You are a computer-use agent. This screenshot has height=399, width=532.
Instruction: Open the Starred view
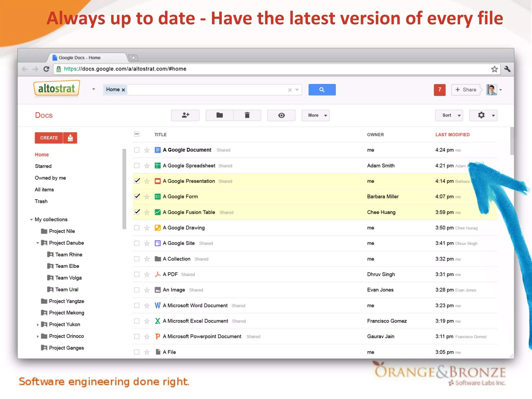[43, 166]
